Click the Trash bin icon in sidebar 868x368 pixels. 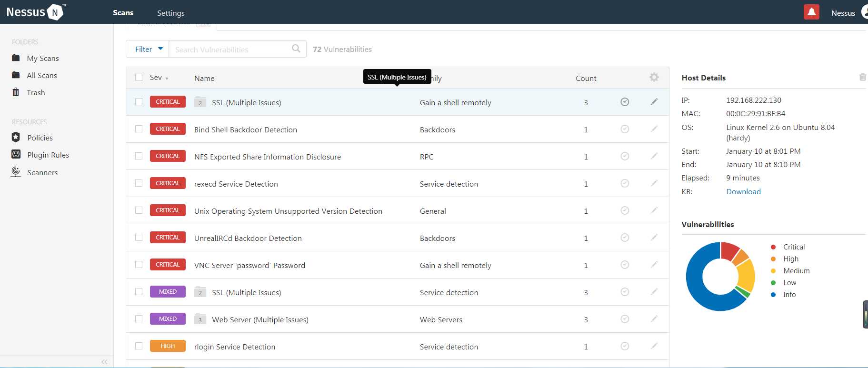coord(16,92)
